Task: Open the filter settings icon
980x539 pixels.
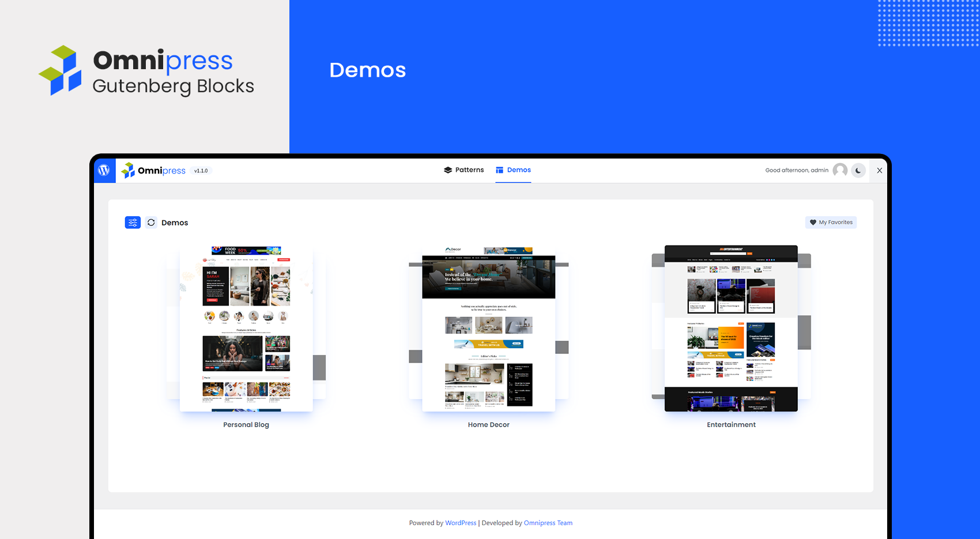Action: (x=133, y=223)
